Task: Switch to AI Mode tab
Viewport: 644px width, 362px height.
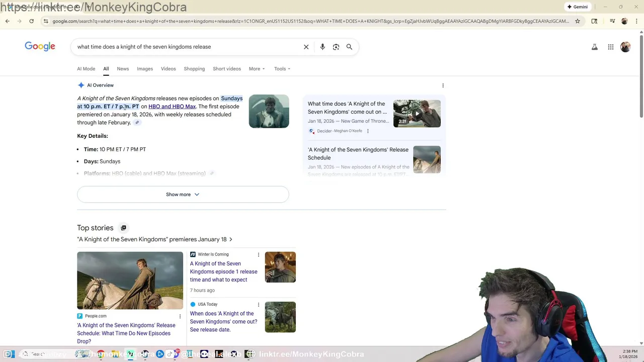Action: (x=86, y=69)
